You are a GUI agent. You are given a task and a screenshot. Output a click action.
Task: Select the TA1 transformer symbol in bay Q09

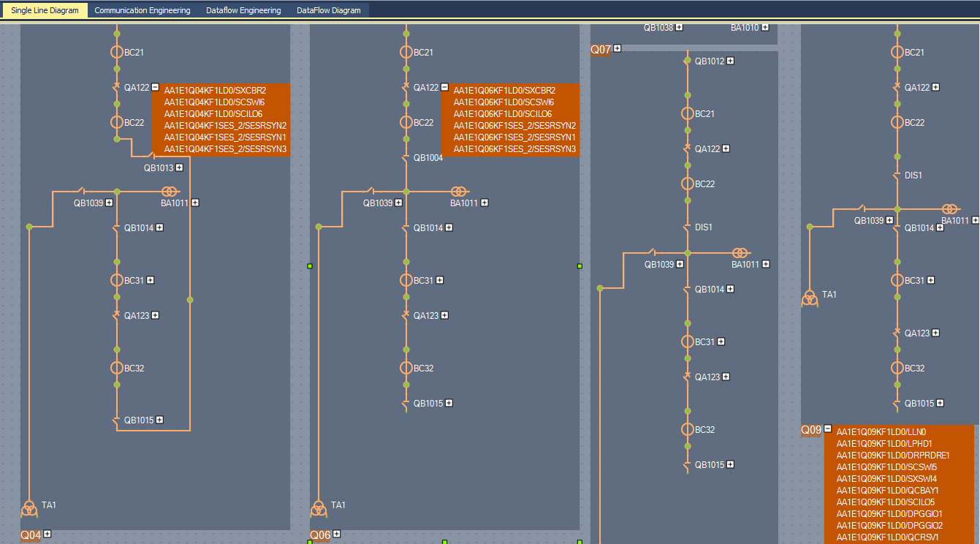click(809, 298)
